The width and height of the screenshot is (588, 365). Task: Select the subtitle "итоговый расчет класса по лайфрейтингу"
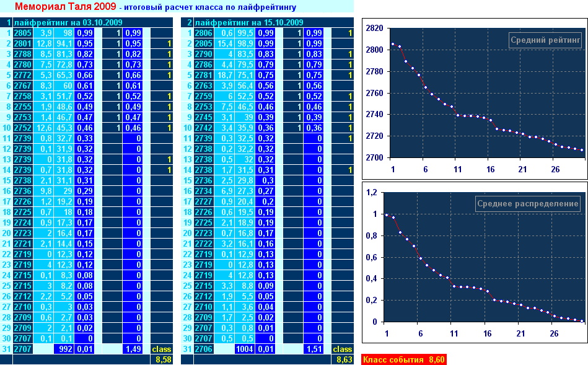[210, 8]
